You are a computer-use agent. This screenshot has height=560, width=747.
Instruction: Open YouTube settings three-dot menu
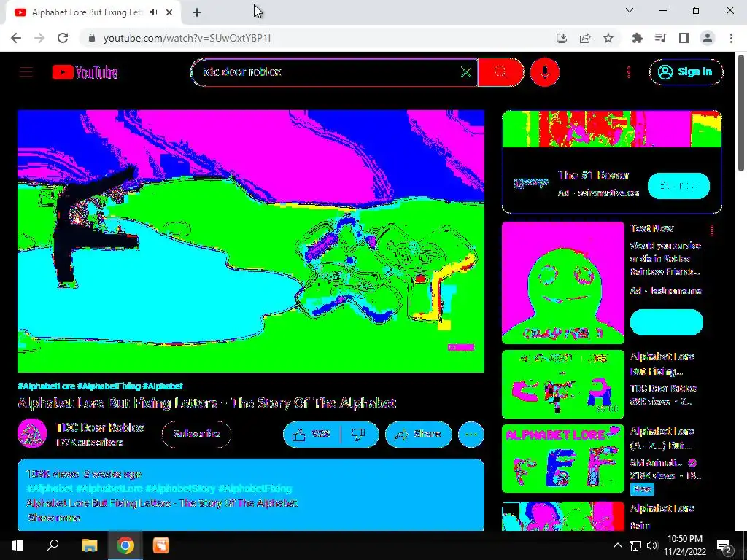[628, 72]
